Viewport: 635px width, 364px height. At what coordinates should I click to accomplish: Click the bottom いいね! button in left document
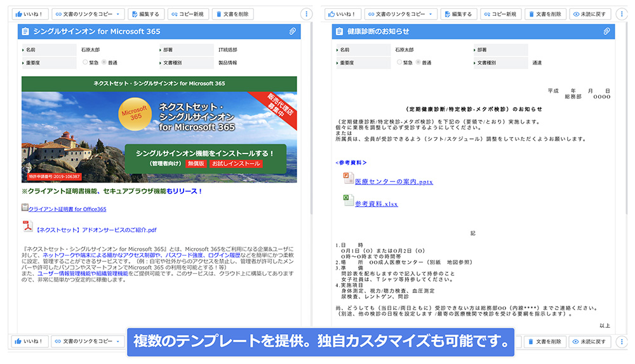(30, 341)
